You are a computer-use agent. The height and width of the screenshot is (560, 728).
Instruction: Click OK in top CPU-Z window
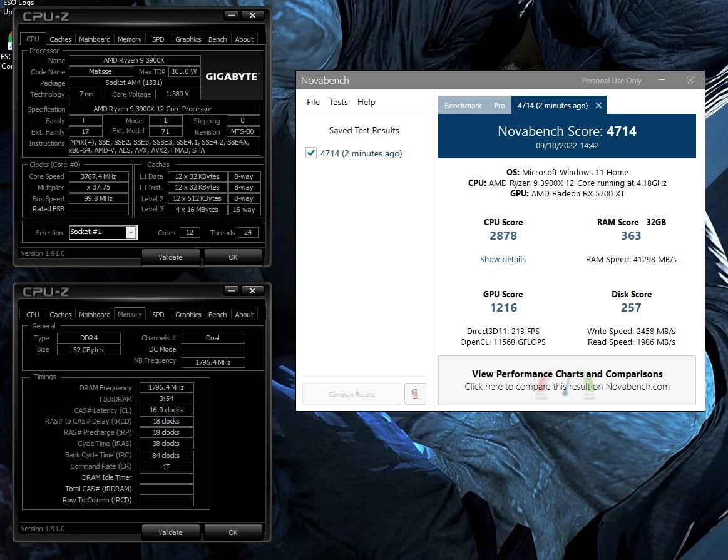(233, 257)
